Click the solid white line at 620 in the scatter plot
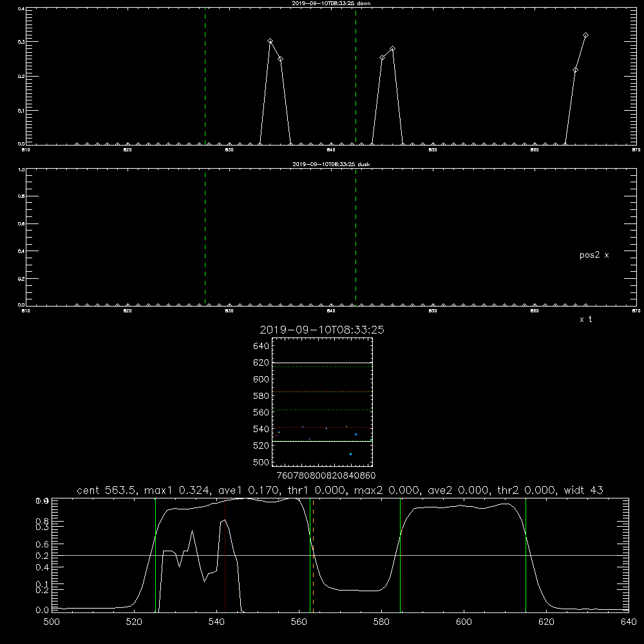Screen dimensions: 644x644 click(x=322, y=363)
